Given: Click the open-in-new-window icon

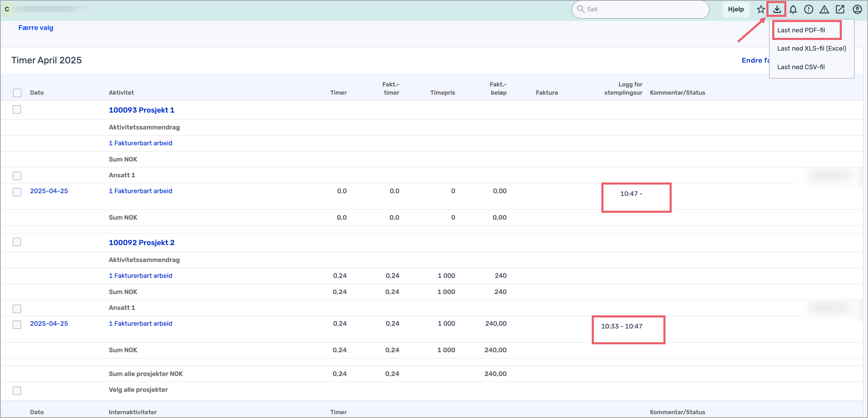Looking at the screenshot, I should coord(840,9).
